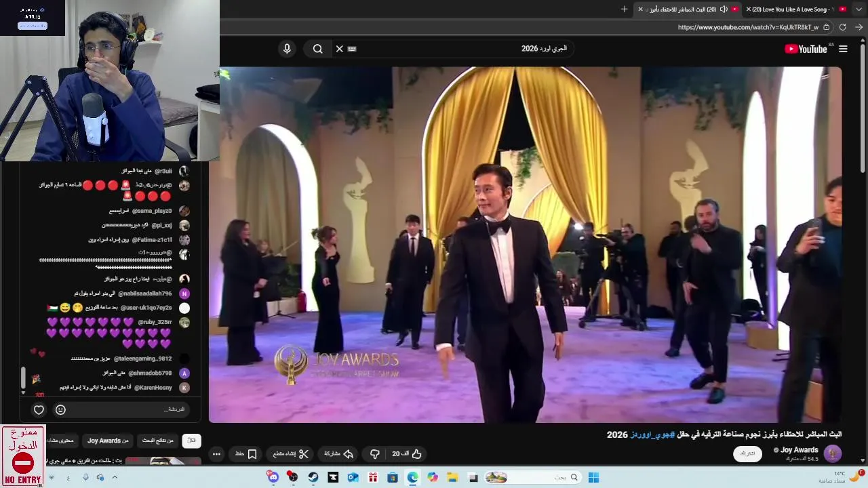Click the YouTube search magnifier button

point(318,49)
